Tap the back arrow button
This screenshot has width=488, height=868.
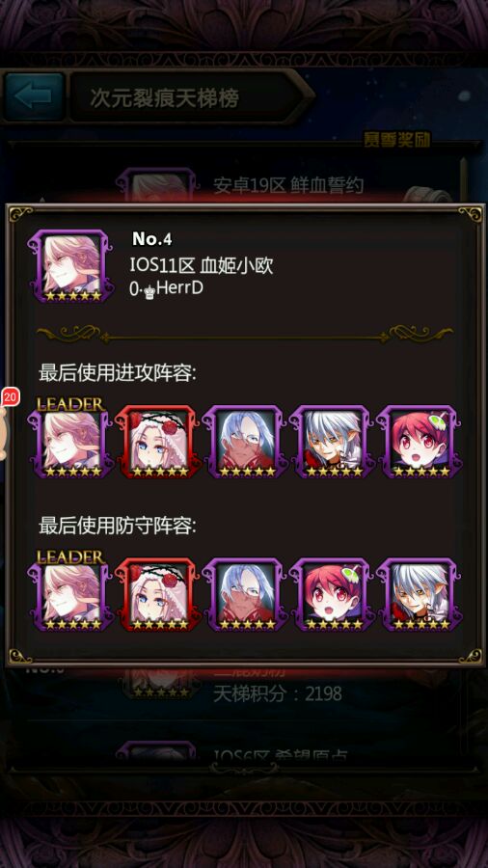coord(34,96)
